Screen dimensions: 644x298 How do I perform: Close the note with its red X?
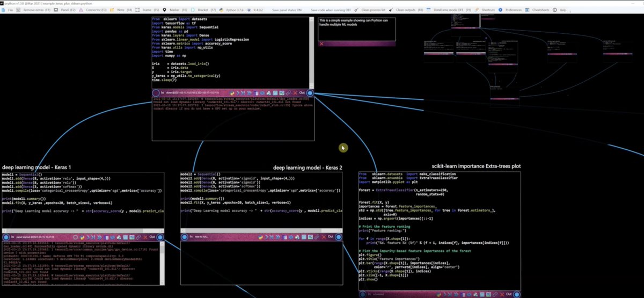point(321,43)
